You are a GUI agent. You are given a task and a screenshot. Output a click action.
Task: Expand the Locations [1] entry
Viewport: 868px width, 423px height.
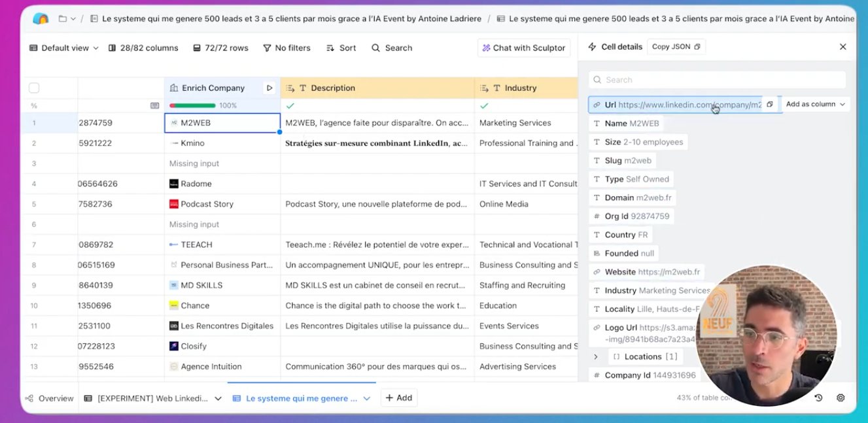[x=595, y=357]
